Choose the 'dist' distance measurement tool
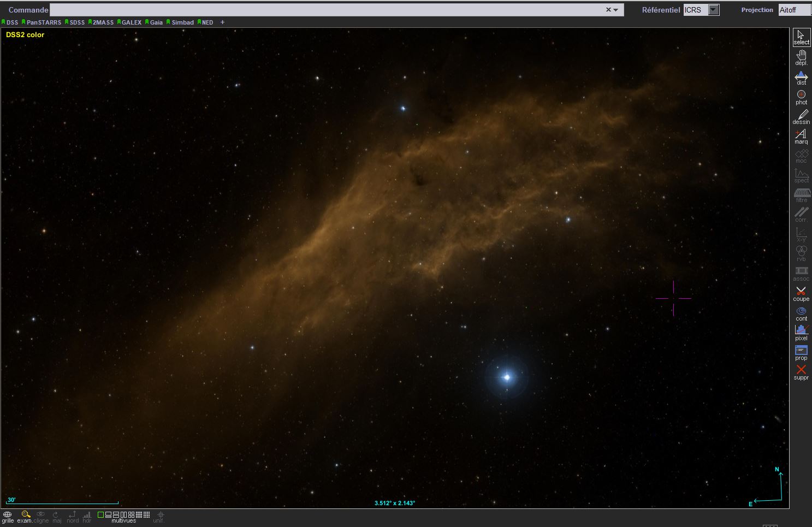812x527 pixels. click(x=801, y=77)
